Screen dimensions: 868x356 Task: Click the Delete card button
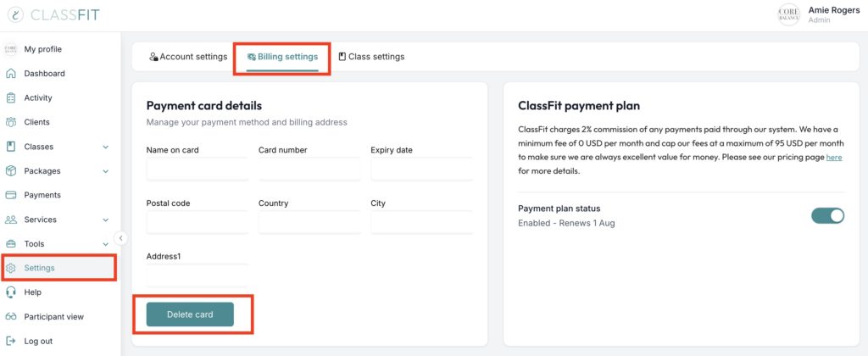(x=190, y=314)
